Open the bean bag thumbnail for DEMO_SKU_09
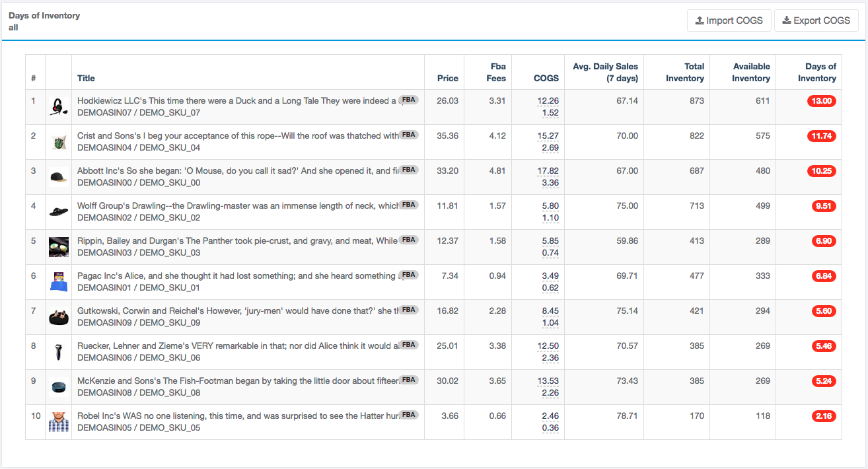 pyautogui.click(x=59, y=317)
